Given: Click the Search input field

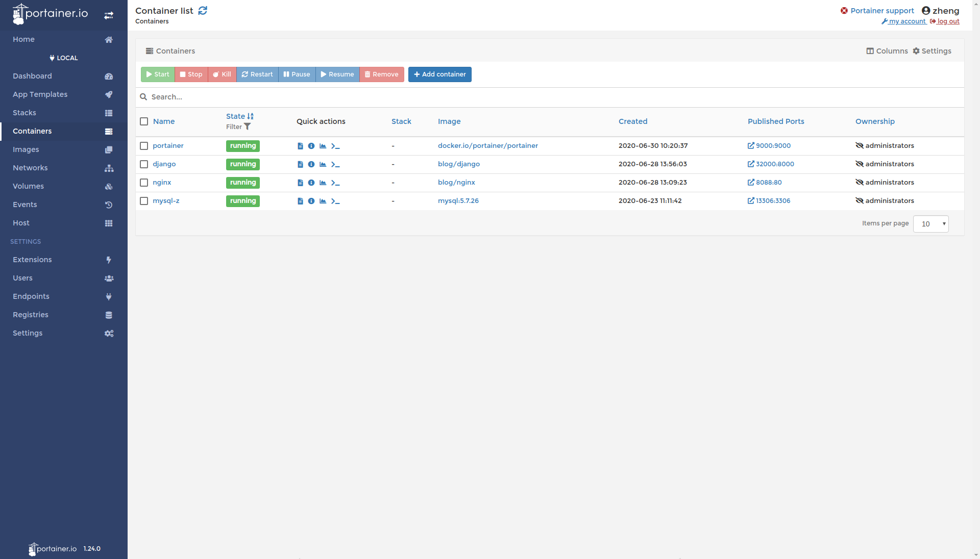Looking at the screenshot, I should tap(551, 96).
